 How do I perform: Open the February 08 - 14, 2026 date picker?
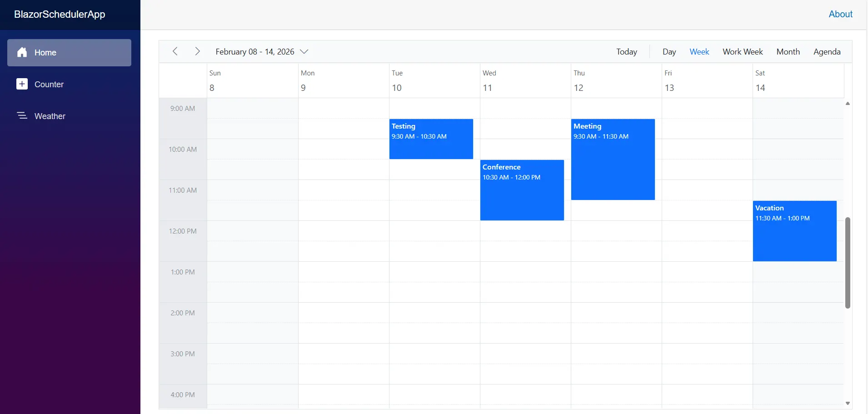point(262,52)
